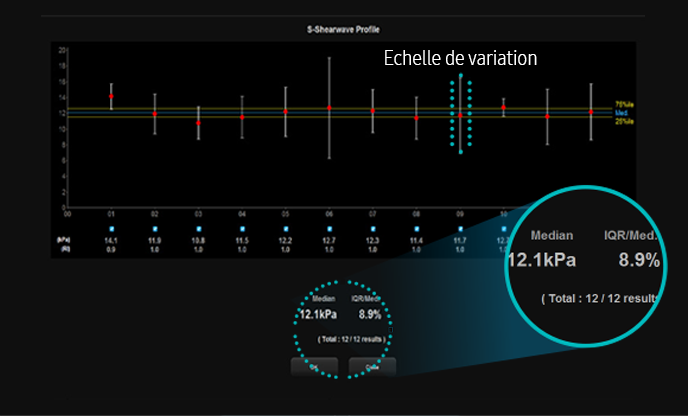This screenshot has width=688, height=416.
Task: Click the 12.1kPa median value in the small dotted circle
Action: pos(319,314)
